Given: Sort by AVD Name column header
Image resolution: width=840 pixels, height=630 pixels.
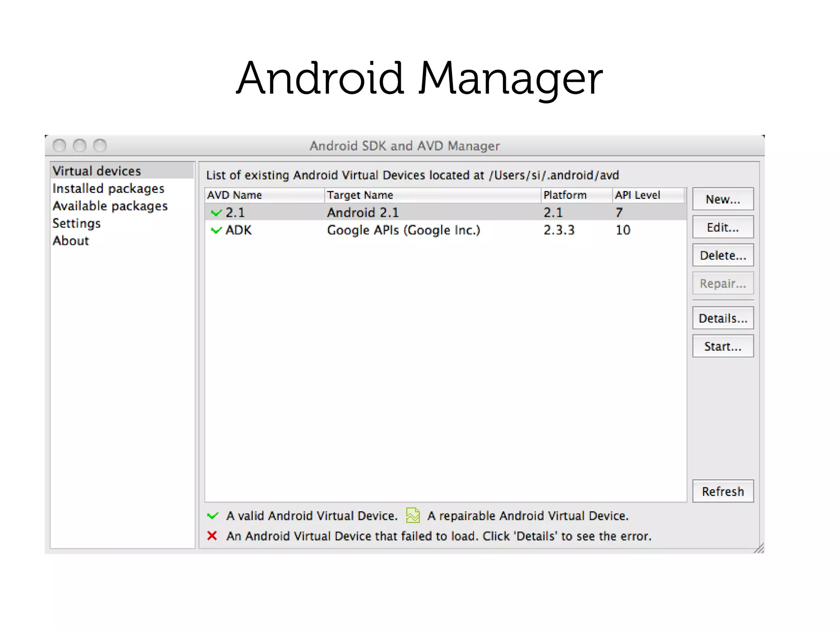Looking at the screenshot, I should click(265, 195).
